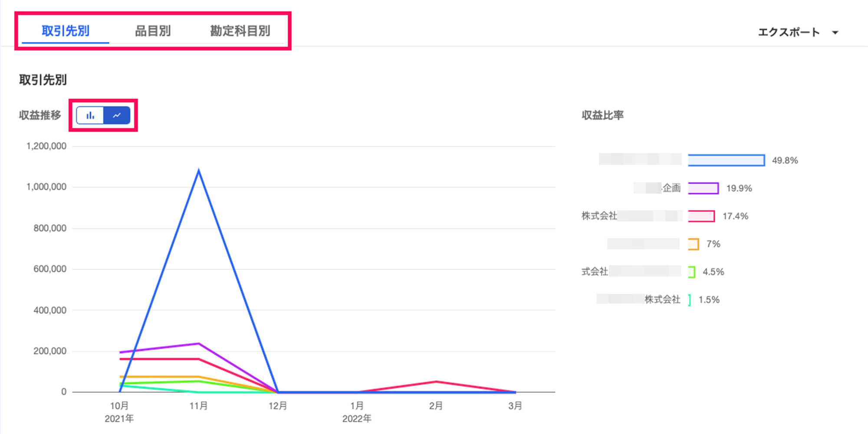868x434 pixels.
Task: Switch to bar chart view
Action: [x=90, y=115]
